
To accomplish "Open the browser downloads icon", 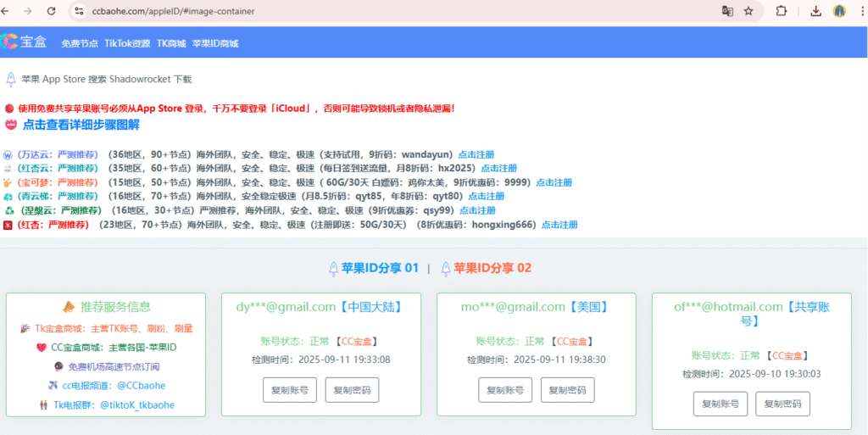I will point(815,12).
